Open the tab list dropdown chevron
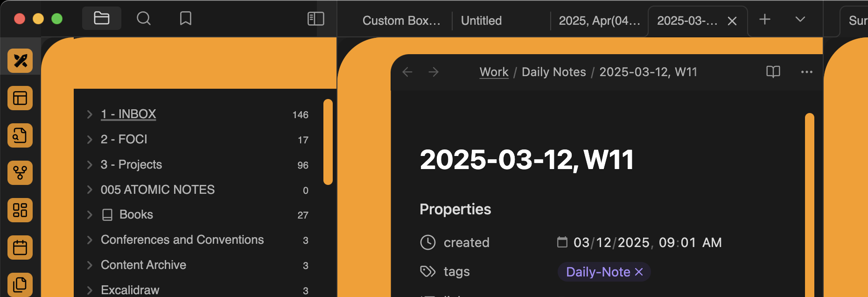 (x=800, y=20)
